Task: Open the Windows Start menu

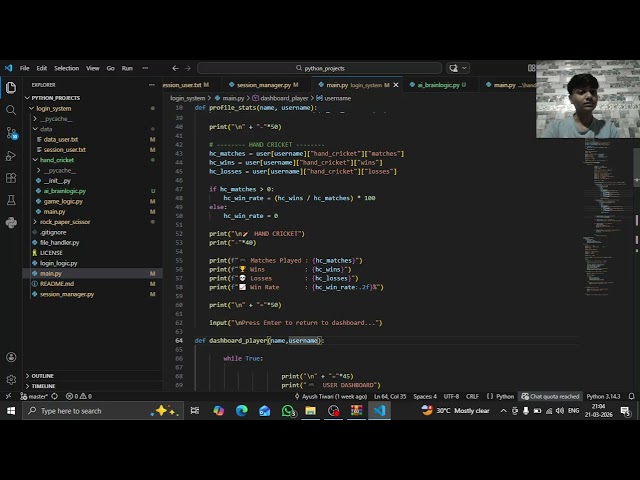Action: 11,411
